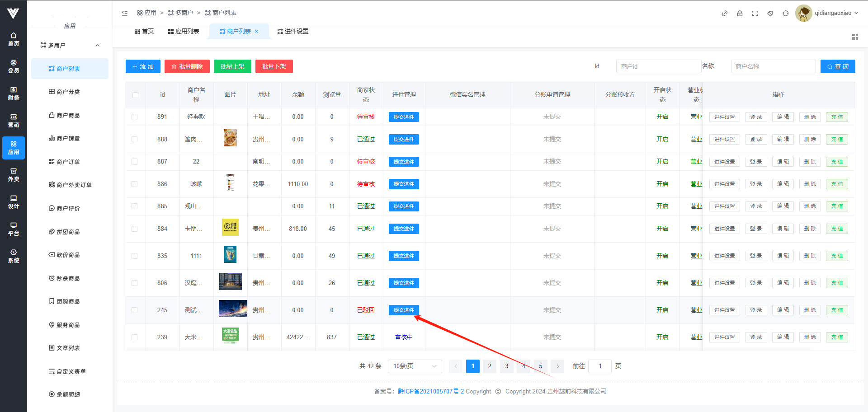The width and height of the screenshot is (868, 412).
Task: Collapse the sidebar with the fold icon
Action: pyautogui.click(x=125, y=13)
